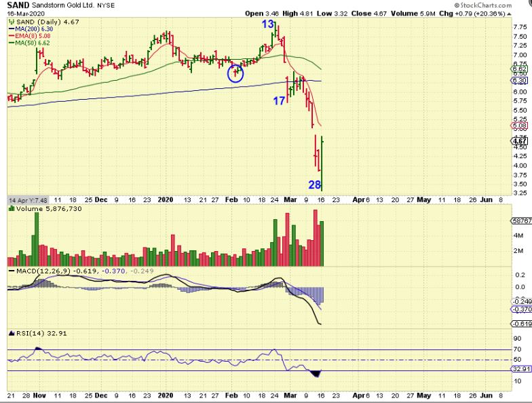Image resolution: width=532 pixels, height=403 pixels.
Task: Click the RSI(14) 32.91 panel label
Action: coord(41,334)
